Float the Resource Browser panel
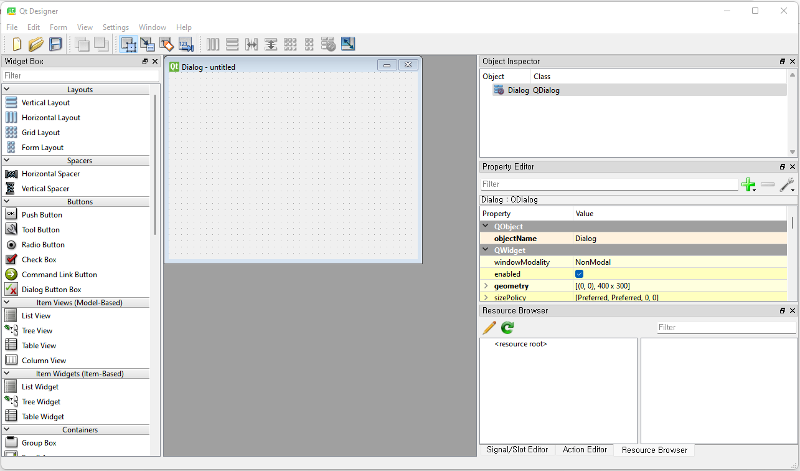Viewport: 800px width, 471px height. click(782, 310)
